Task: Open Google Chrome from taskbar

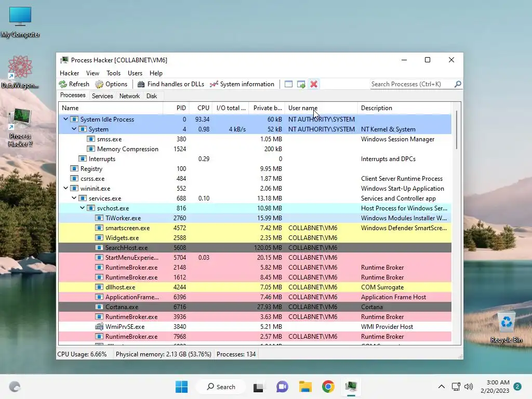Action: [328, 387]
